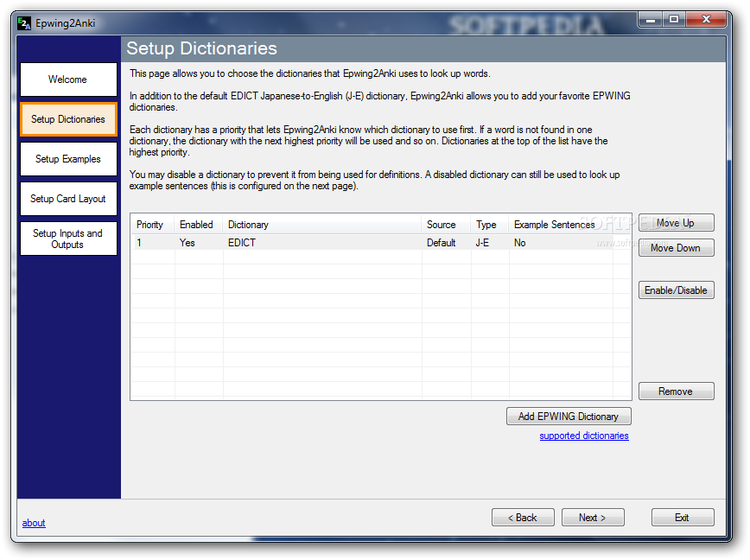
Task: Click the Example Sentences column header
Action: (561, 225)
